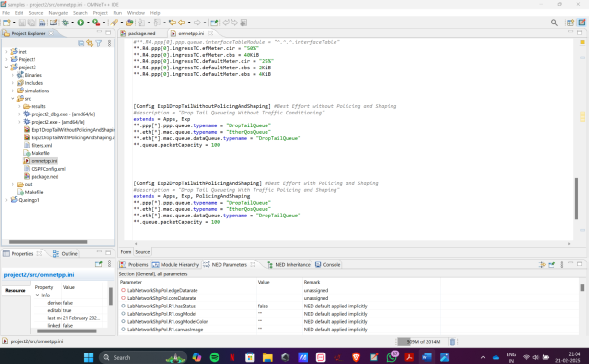The image size is (589, 364).
Task: Open Brave browser from taskbar
Action: pyautogui.click(x=356, y=357)
